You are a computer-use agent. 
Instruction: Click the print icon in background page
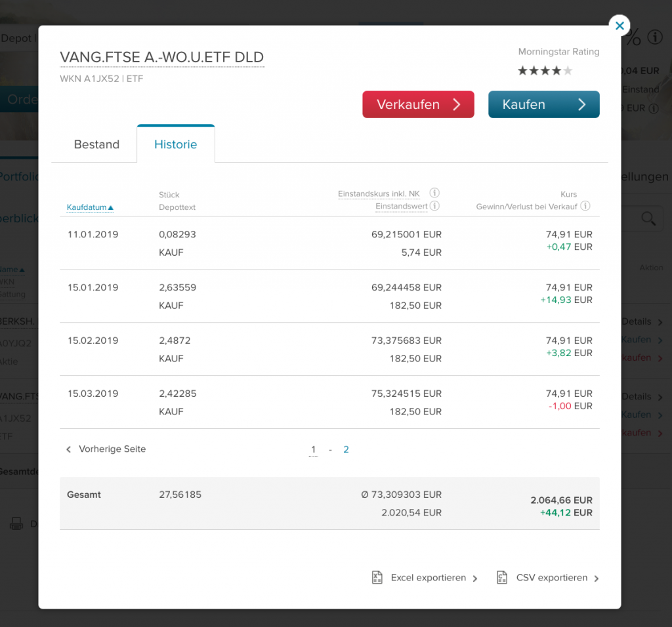coord(16,523)
